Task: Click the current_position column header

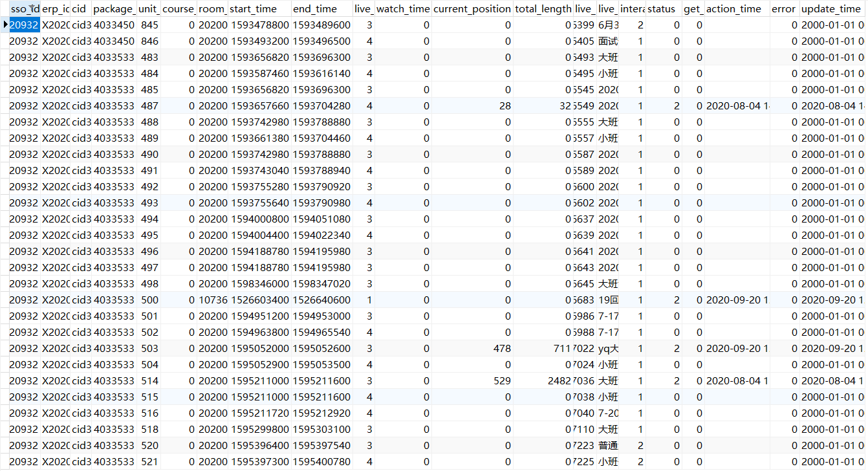Action: [x=472, y=9]
